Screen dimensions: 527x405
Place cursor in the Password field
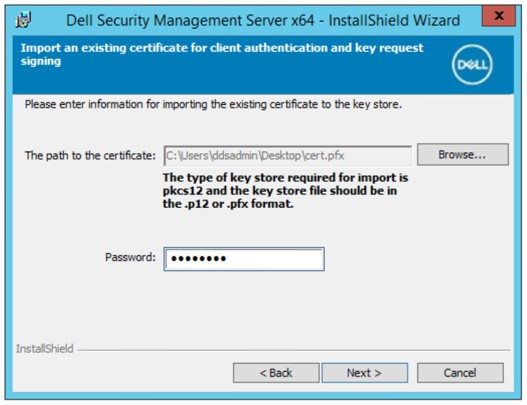coord(244,259)
